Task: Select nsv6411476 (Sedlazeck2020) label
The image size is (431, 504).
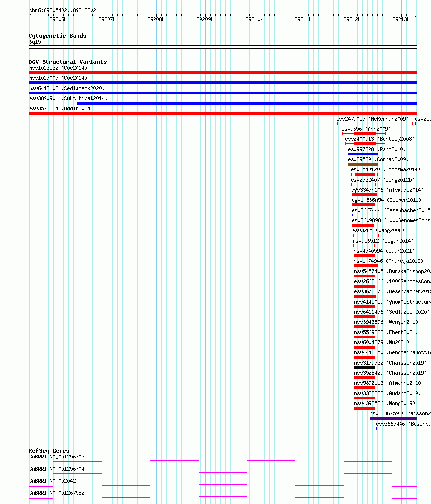Action: (x=392, y=312)
